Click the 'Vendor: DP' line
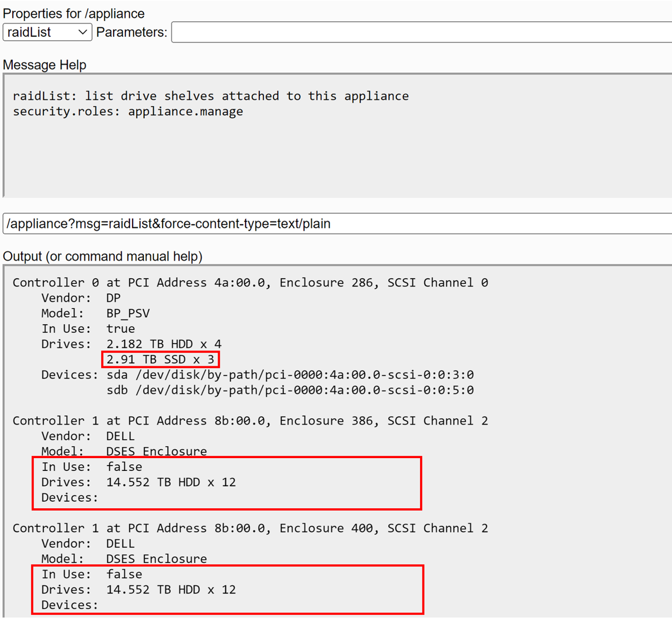The height and width of the screenshot is (620, 672). 81,298
